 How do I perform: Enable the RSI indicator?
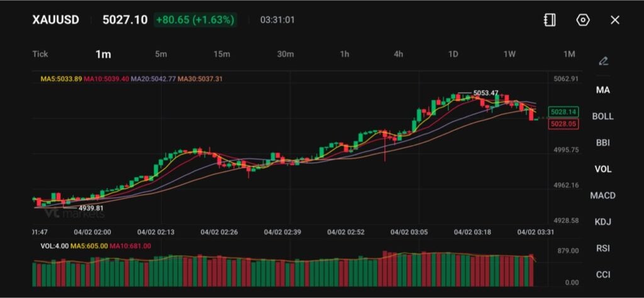[602, 248]
